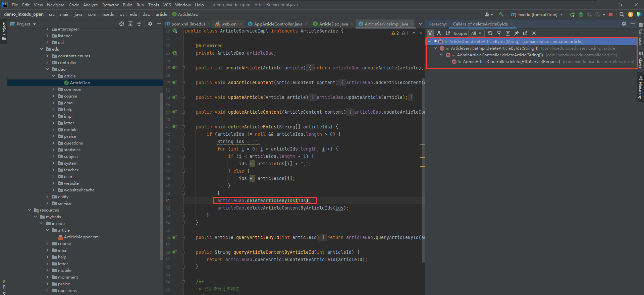Expand the controller folder in Project tree
Viewport: 644px width, 295px height.
tap(47, 63)
